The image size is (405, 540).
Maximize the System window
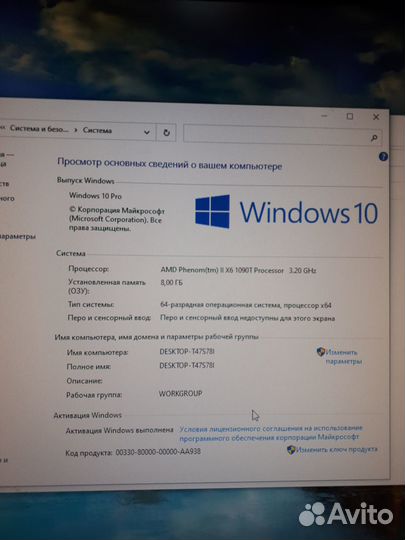(350, 116)
